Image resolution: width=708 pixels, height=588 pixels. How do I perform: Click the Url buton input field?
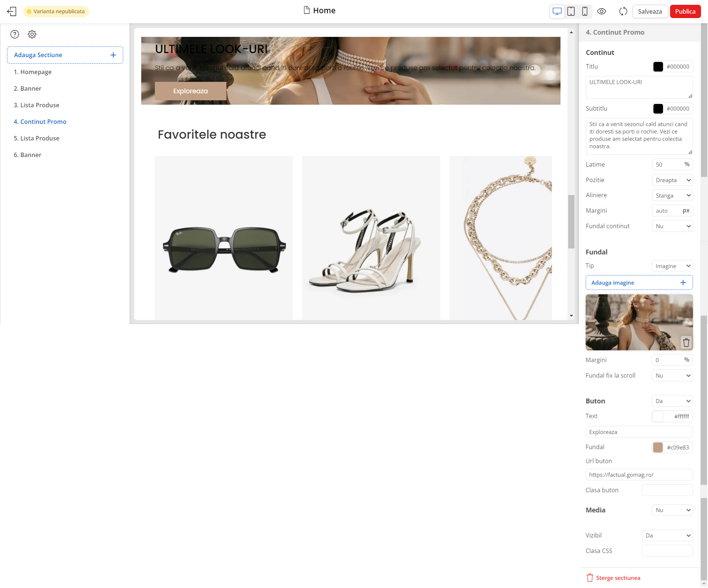[x=639, y=475]
